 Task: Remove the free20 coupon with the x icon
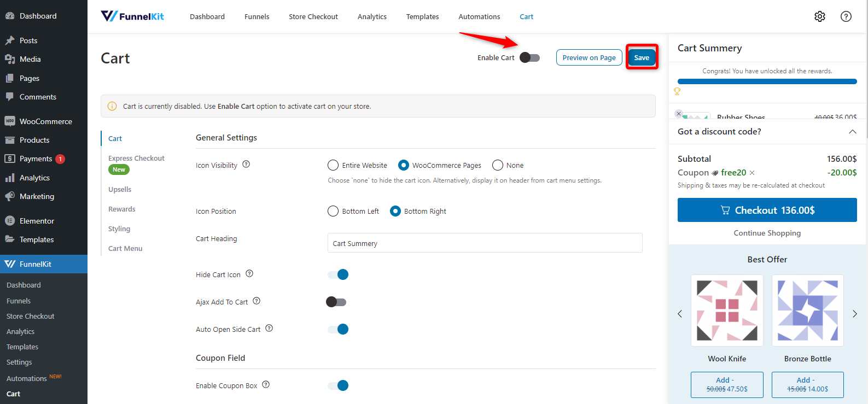pyautogui.click(x=752, y=173)
